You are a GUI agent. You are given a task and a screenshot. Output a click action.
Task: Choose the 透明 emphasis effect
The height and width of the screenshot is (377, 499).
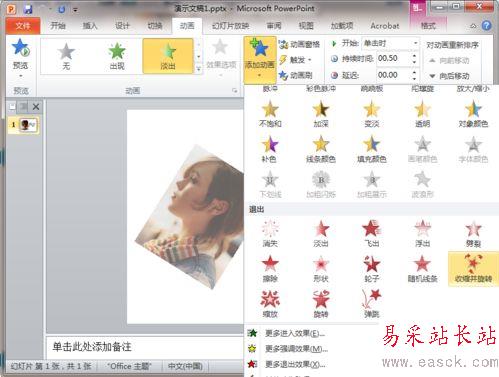coord(422,114)
